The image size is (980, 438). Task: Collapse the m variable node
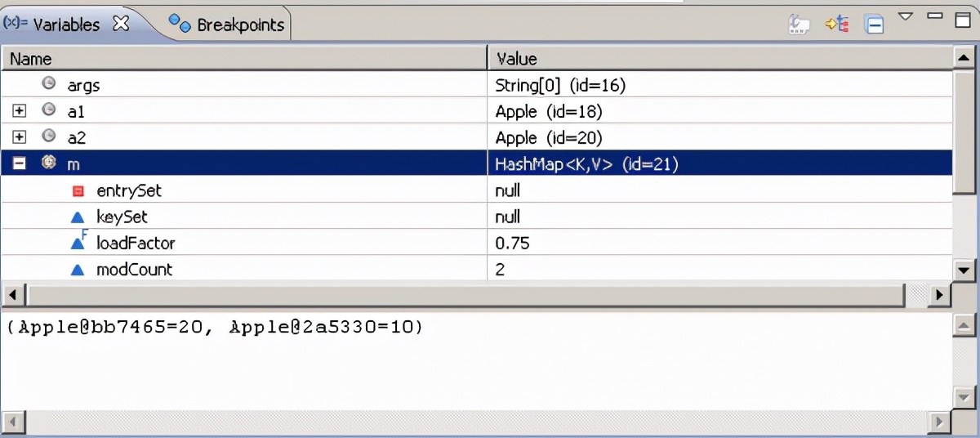pos(20,163)
